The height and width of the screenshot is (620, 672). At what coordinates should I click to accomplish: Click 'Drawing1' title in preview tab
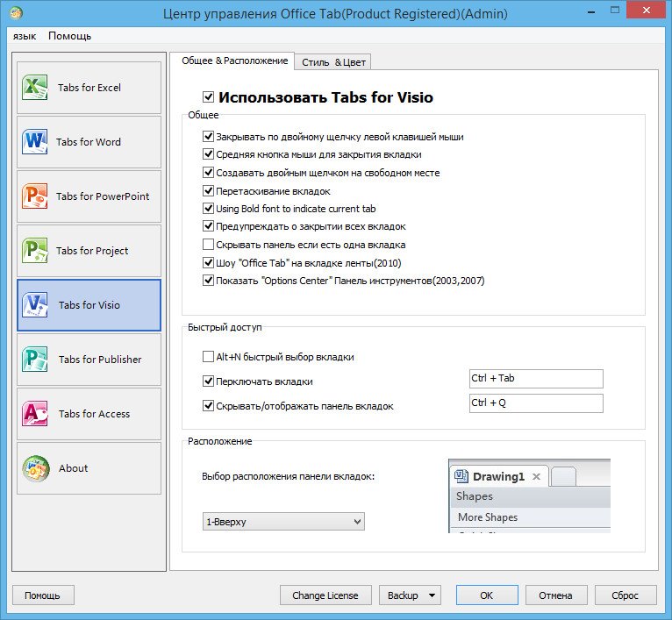[498, 476]
